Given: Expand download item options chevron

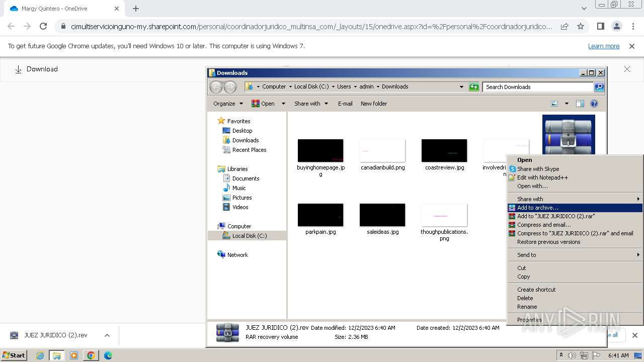Looking at the screenshot, I should click(x=107, y=335).
